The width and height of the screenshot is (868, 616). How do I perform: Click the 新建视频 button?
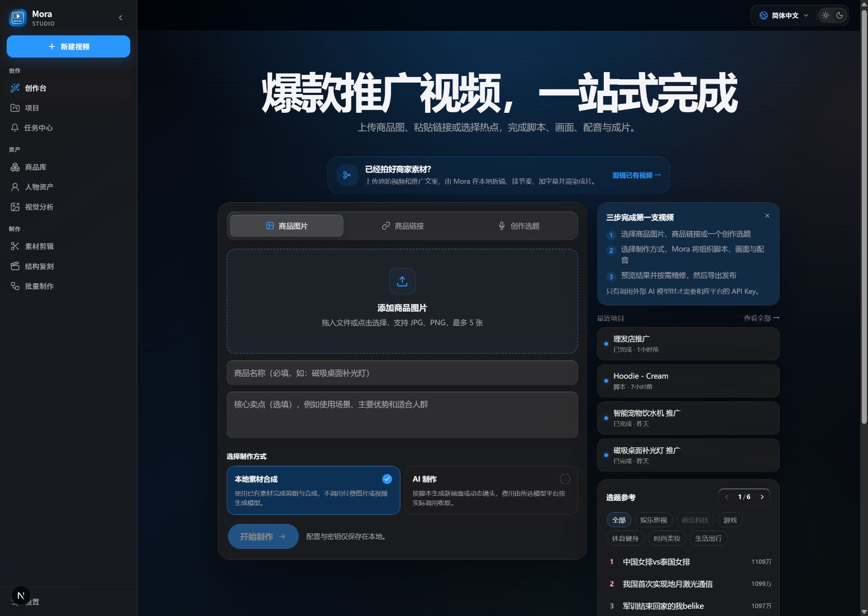[68, 46]
